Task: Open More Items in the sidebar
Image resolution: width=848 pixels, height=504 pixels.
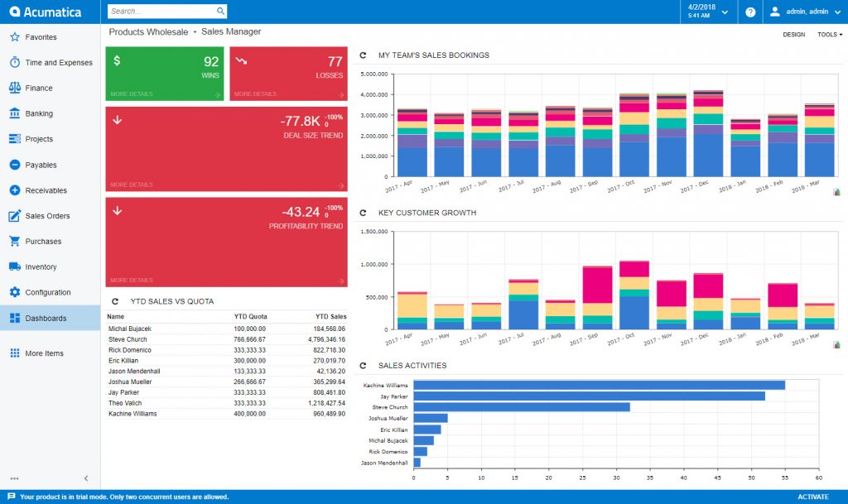Action: (44, 353)
